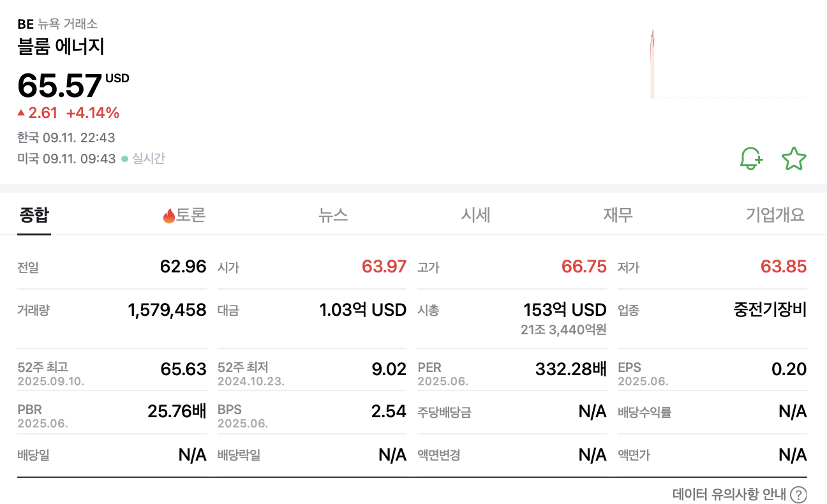Click the 주당배당금 label
Viewport: 827px width, 504px height.
pos(445,412)
